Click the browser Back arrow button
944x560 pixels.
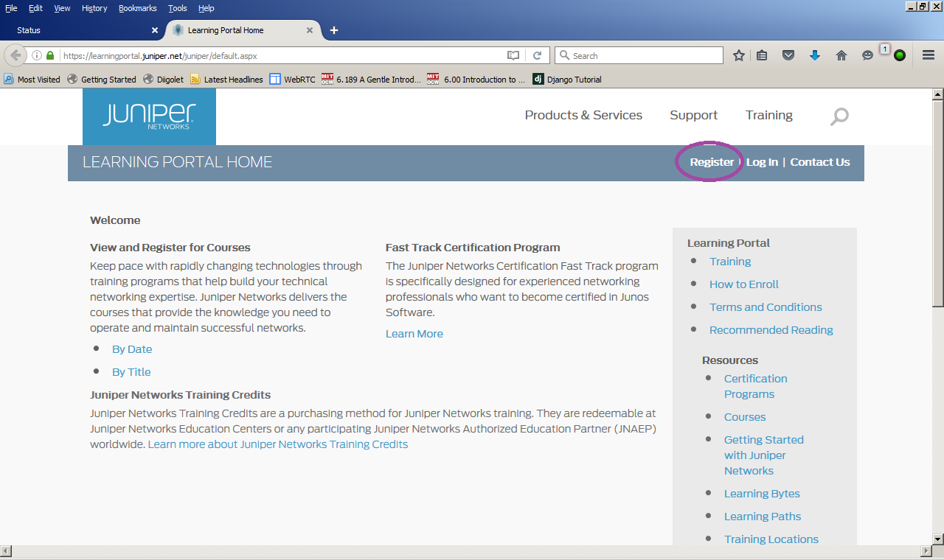coord(15,56)
